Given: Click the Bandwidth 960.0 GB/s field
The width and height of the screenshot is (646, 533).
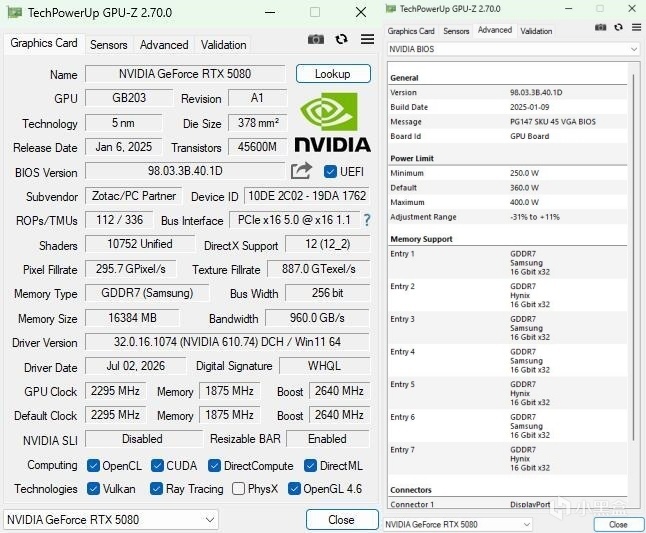Looking at the screenshot, I should [317, 318].
